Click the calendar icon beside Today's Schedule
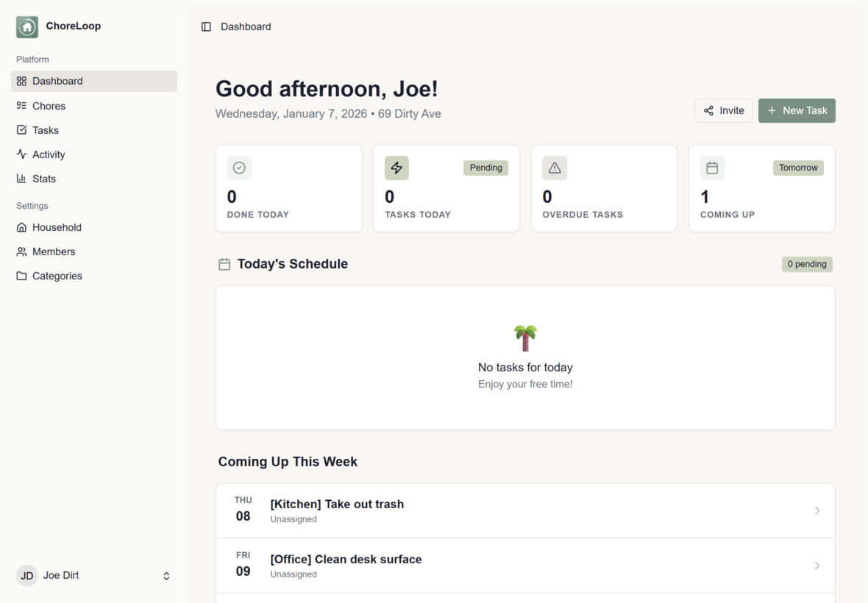Viewport: 868px width, 603px height. pyautogui.click(x=224, y=265)
